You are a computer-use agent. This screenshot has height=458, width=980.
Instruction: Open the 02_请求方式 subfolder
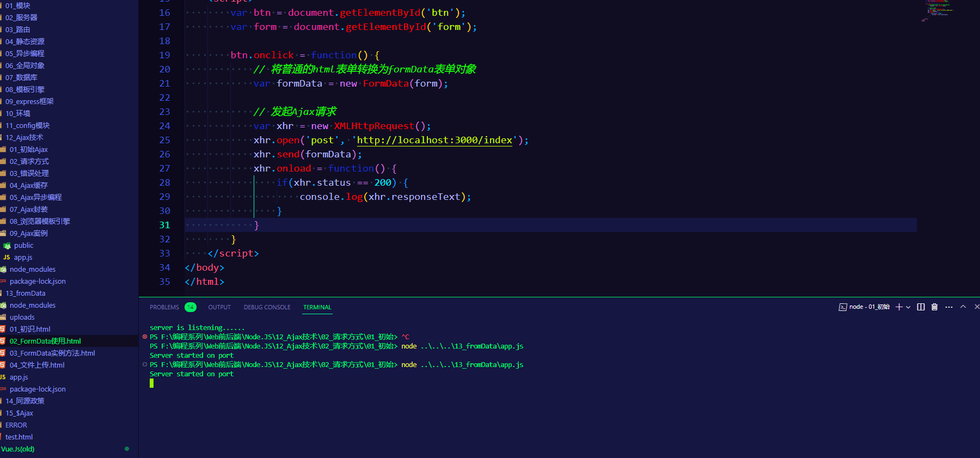(x=29, y=161)
